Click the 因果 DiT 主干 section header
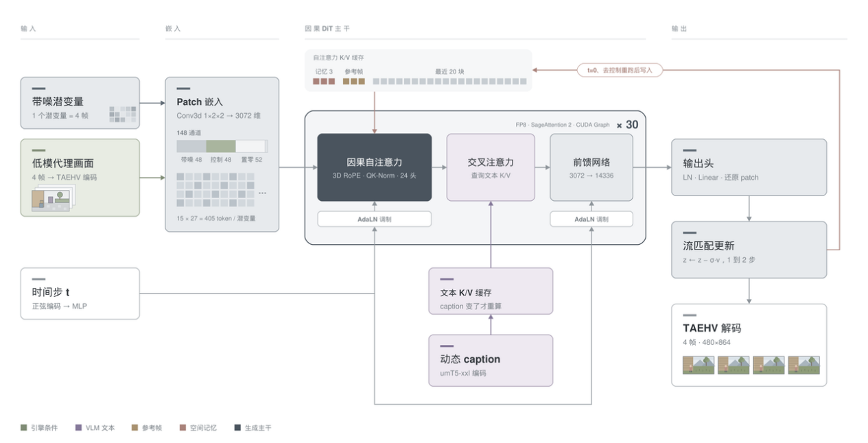 tap(327, 29)
